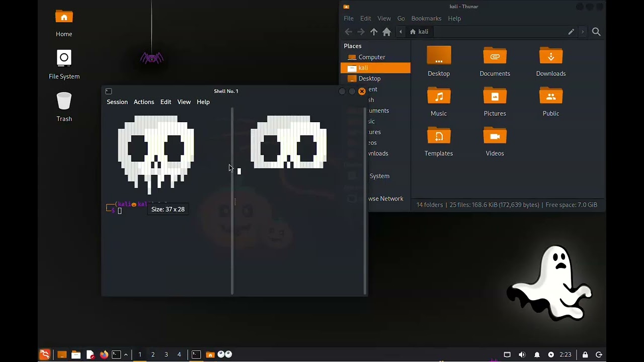The image size is (644, 362).
Task: Switch to workspace 2 in the panel
Action: [153, 354]
